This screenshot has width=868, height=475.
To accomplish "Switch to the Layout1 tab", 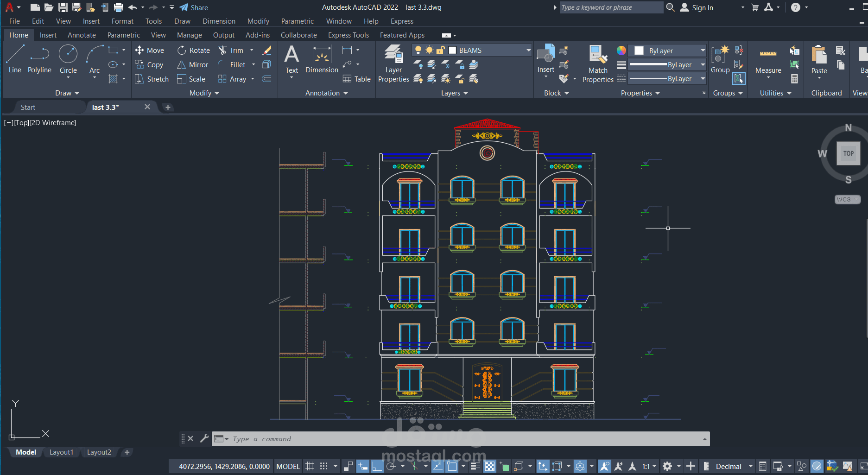I will [61, 452].
